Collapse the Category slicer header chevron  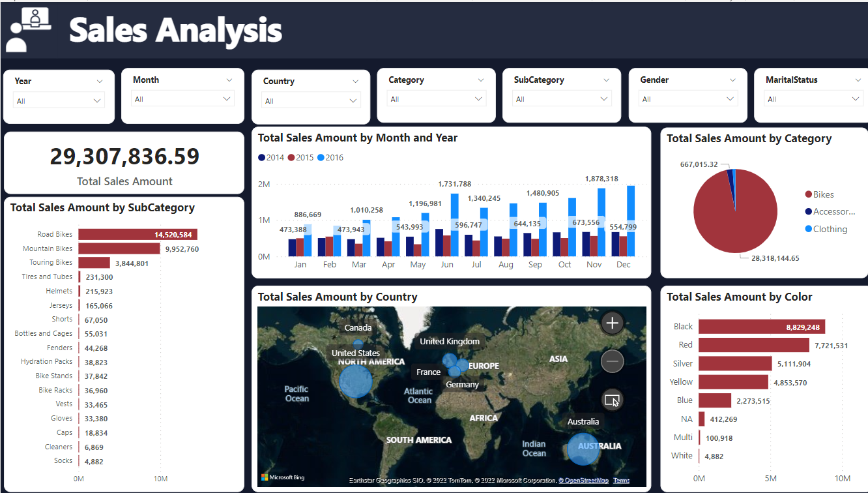(481, 80)
